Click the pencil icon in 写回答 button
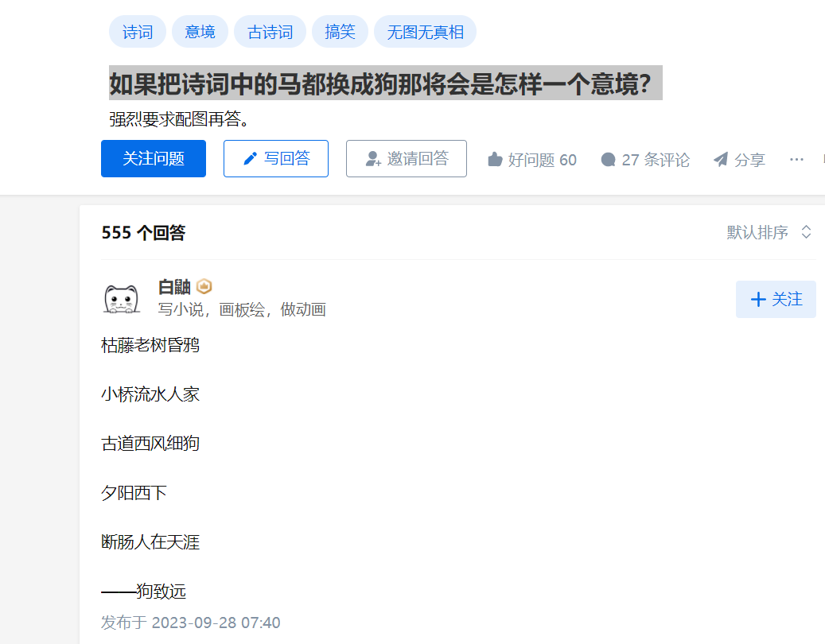The image size is (825, 644). click(x=251, y=158)
